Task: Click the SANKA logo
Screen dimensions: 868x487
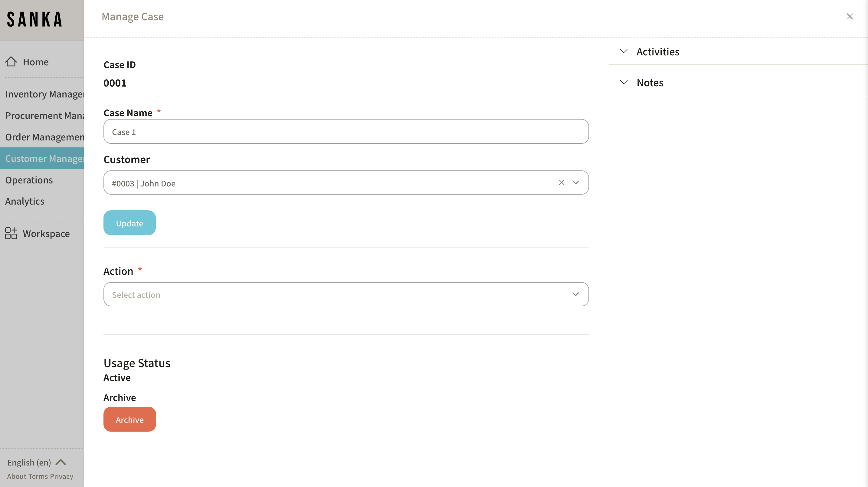Action: click(35, 20)
